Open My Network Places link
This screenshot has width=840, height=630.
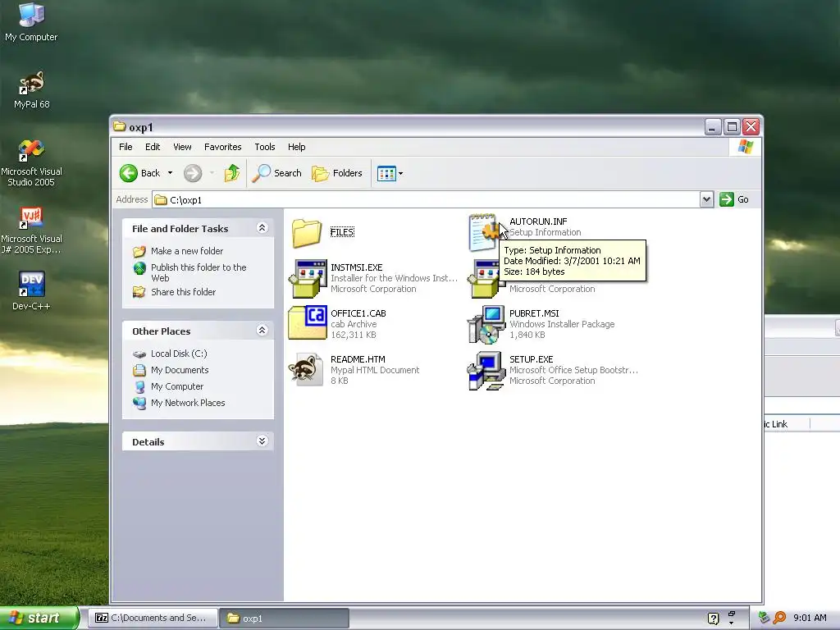click(x=188, y=403)
